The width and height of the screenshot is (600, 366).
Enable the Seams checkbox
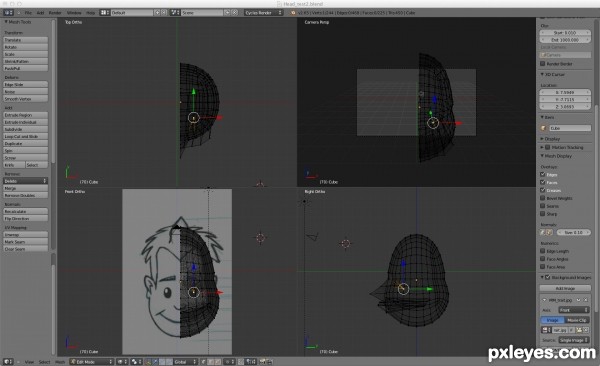[x=543, y=206]
